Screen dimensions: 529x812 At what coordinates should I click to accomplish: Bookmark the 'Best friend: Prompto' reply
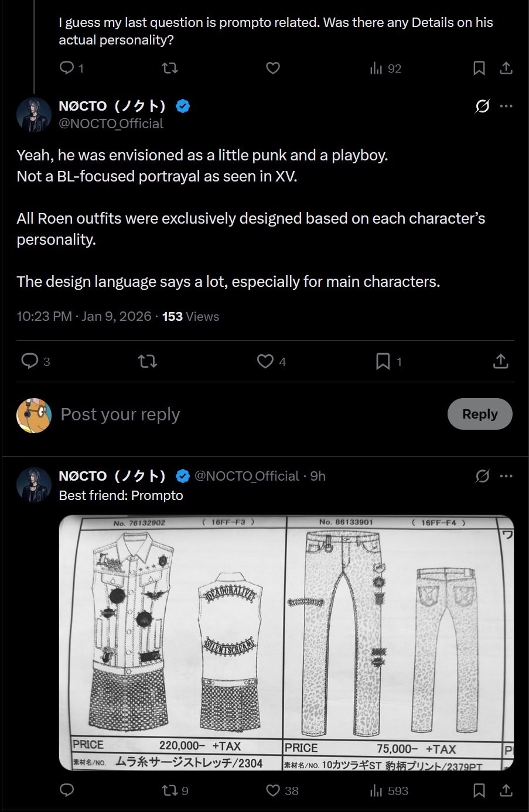(x=479, y=790)
